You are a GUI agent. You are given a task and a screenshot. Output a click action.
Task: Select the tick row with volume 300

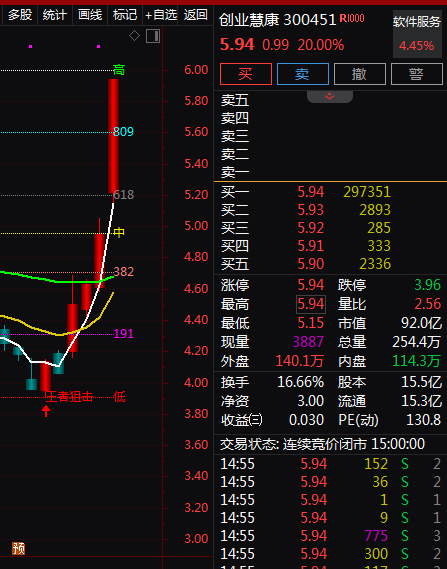click(331, 554)
